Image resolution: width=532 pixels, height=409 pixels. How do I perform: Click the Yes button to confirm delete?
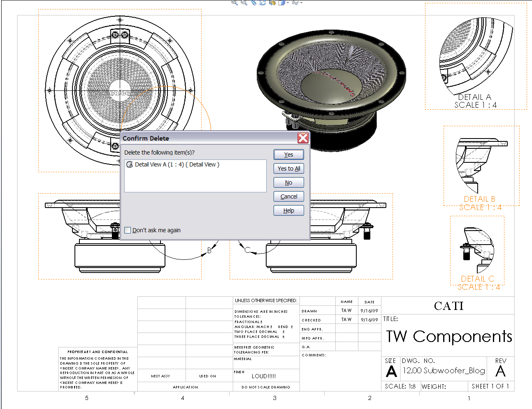click(288, 155)
